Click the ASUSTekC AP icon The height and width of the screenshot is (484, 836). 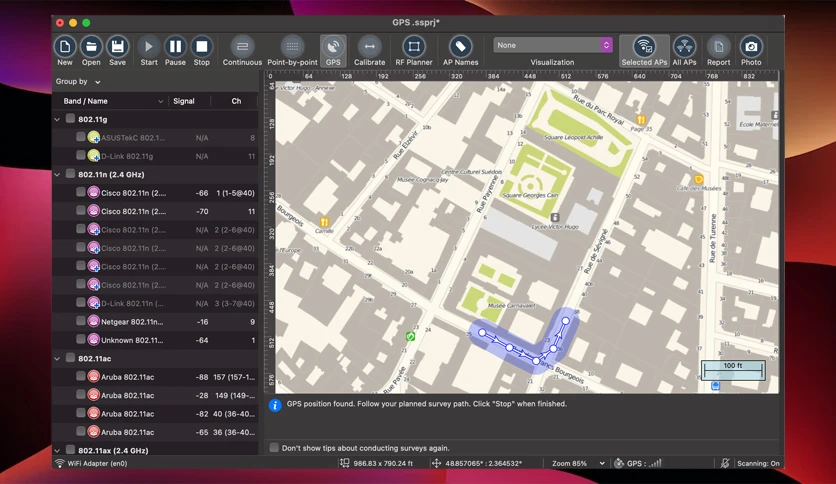(93, 138)
